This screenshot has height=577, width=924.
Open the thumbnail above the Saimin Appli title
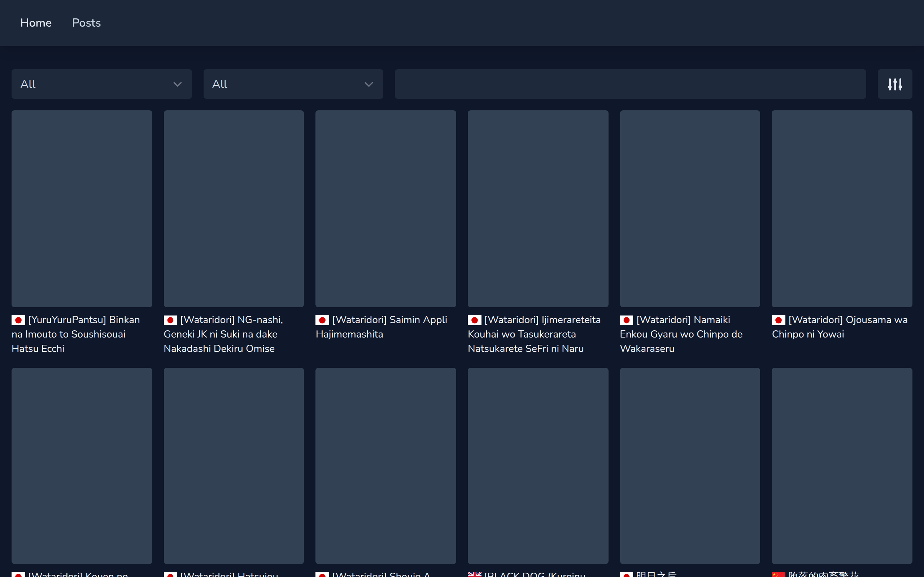[385, 208]
